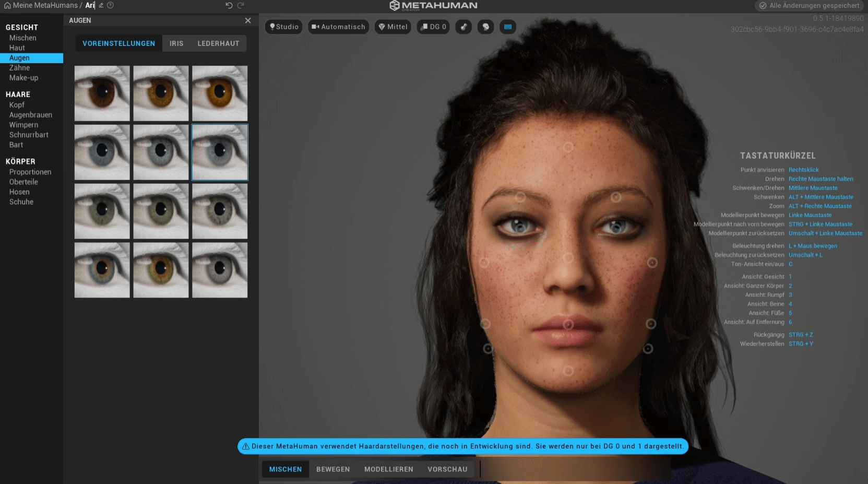Toggle the keyboard shortcuts overlay icon
This screenshot has height=484, width=868.
point(508,27)
